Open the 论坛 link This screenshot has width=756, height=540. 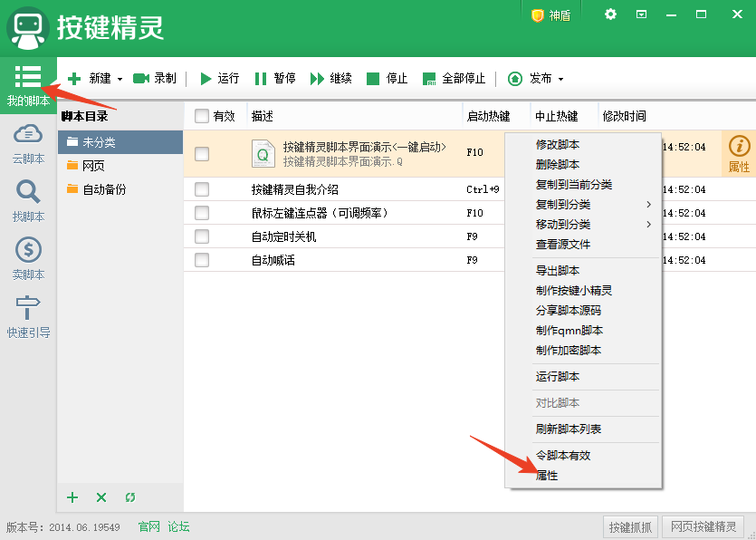click(178, 526)
